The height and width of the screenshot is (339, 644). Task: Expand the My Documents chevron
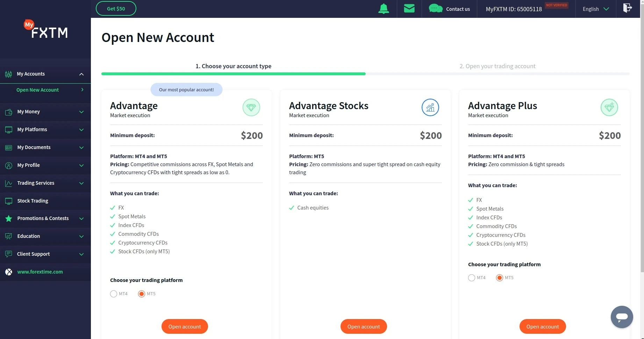(81, 148)
